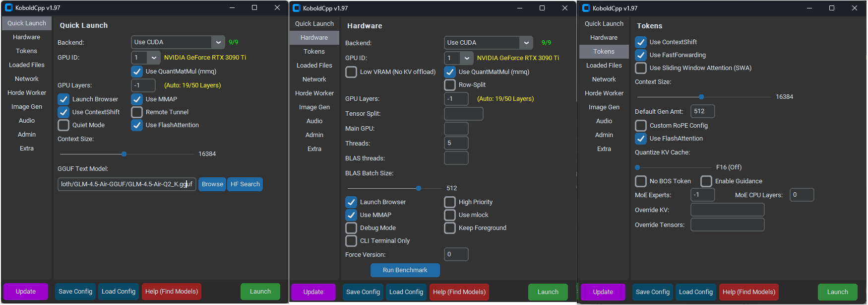
Task: Select Hardware tab in left window
Action: (27, 37)
